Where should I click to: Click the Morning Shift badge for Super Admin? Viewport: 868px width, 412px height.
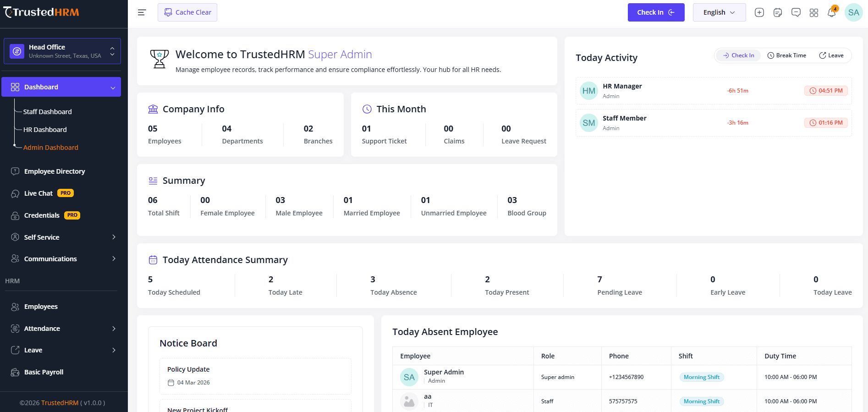702,377
